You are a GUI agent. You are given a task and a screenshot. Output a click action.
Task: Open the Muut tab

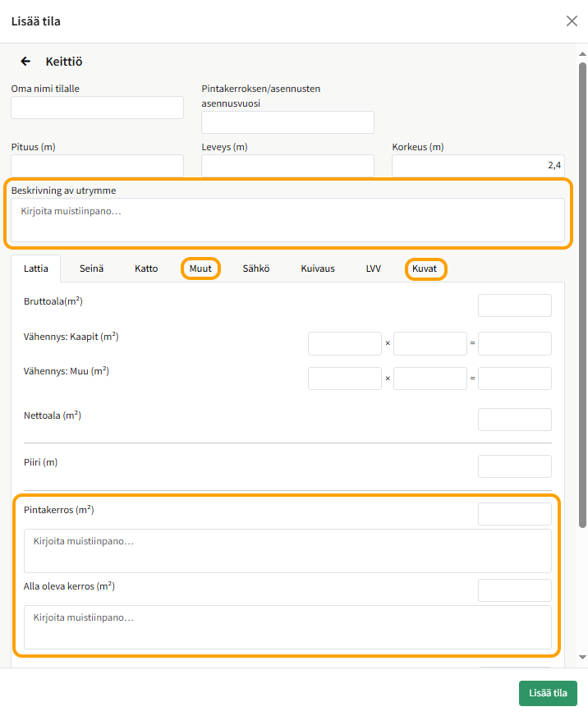point(200,268)
